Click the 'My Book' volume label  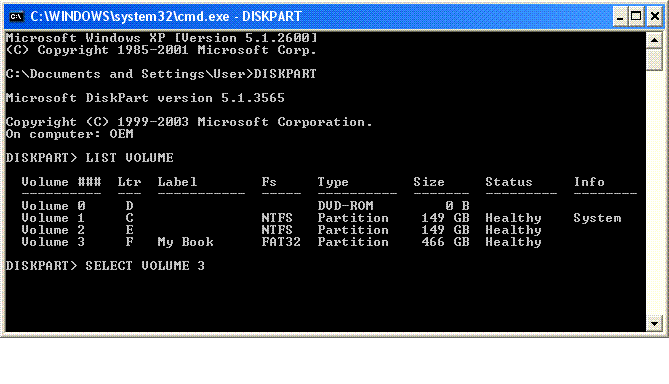coord(185,242)
